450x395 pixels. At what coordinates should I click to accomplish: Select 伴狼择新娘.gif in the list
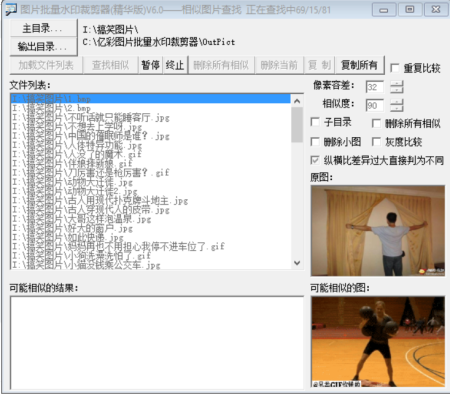point(151,164)
